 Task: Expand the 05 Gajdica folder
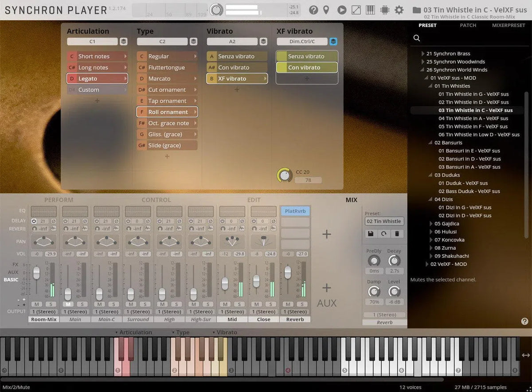(x=431, y=224)
